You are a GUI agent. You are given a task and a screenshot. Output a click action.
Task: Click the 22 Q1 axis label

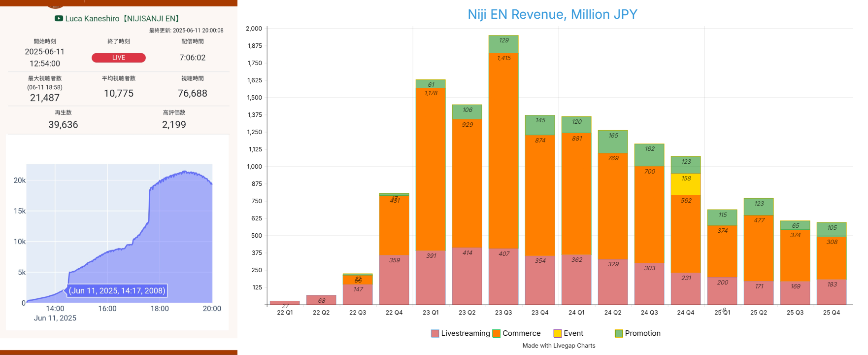pos(285,313)
